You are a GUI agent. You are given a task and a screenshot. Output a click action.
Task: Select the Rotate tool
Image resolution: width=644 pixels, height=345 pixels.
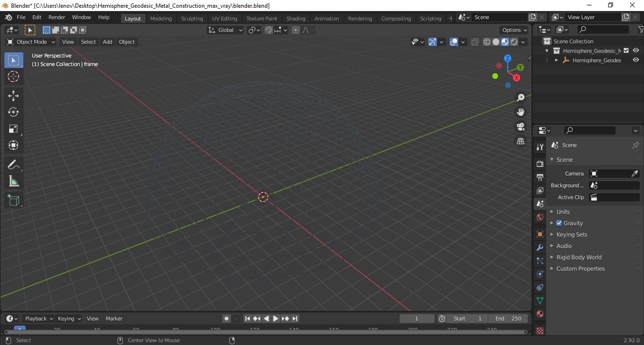(x=13, y=112)
